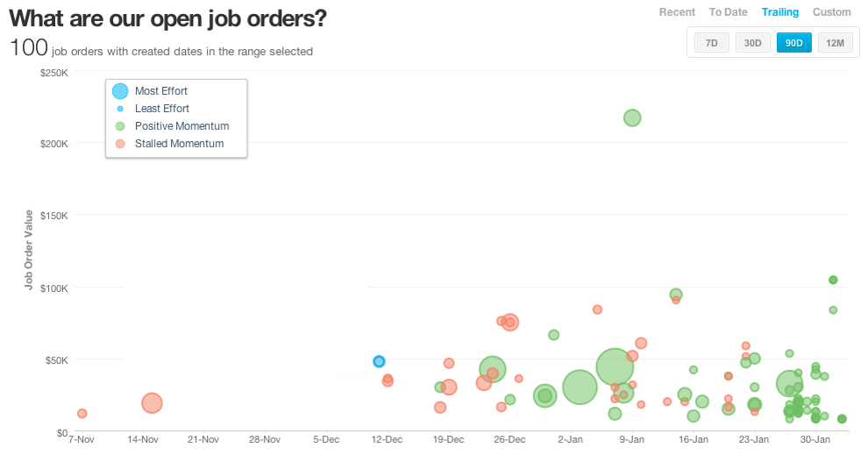Toggle Least Effort legend entry
Image resolution: width=868 pixels, height=455 pixels.
(161, 108)
